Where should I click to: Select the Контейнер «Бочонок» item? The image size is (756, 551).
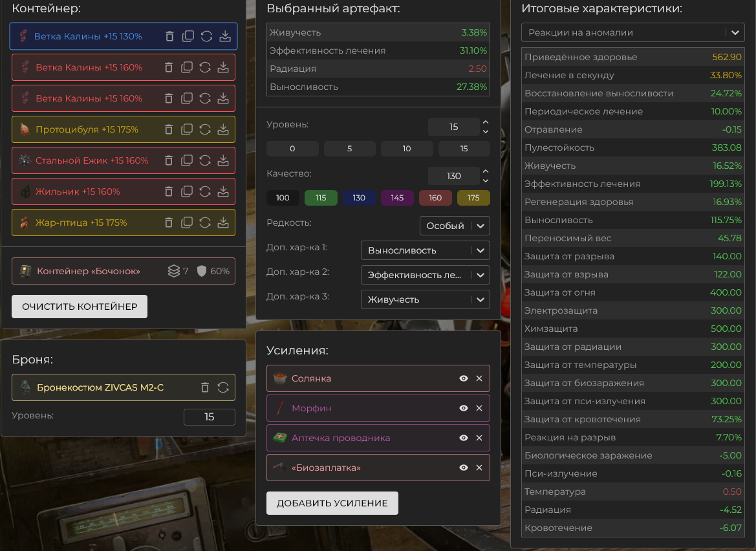[x=89, y=271]
